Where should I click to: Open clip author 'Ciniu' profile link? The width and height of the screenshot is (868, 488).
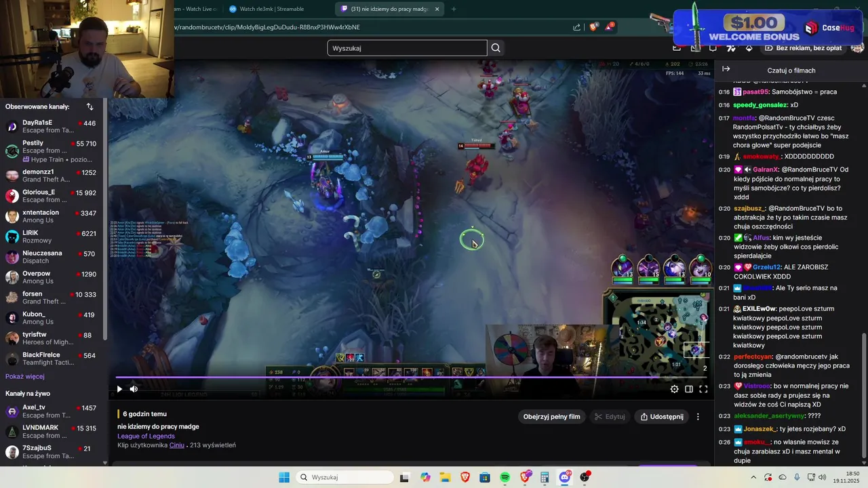(177, 445)
